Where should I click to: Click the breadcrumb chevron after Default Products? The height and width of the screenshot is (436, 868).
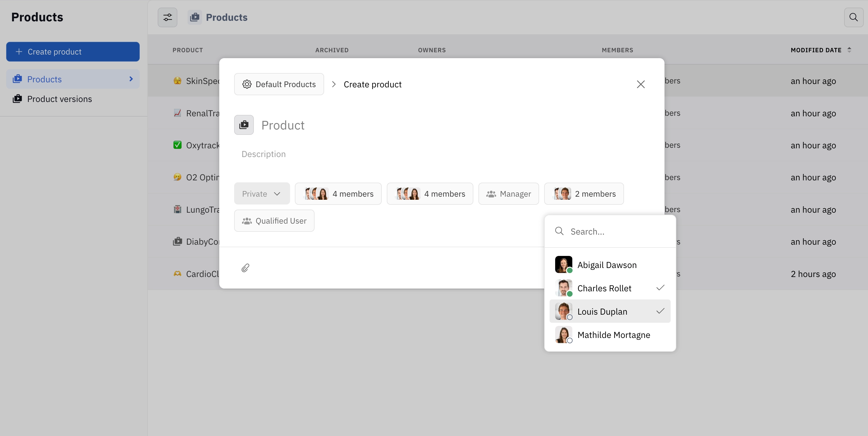pyautogui.click(x=334, y=84)
